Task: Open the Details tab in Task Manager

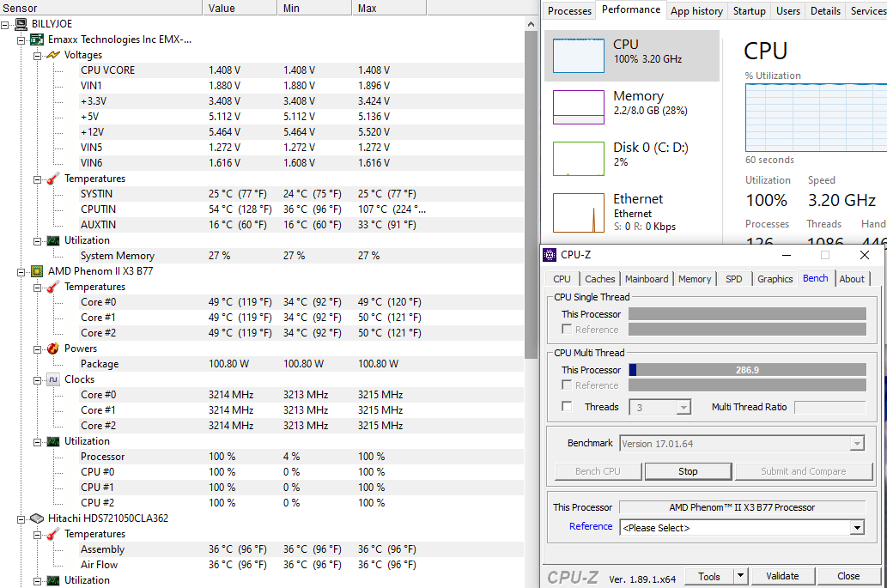Action: (x=825, y=11)
